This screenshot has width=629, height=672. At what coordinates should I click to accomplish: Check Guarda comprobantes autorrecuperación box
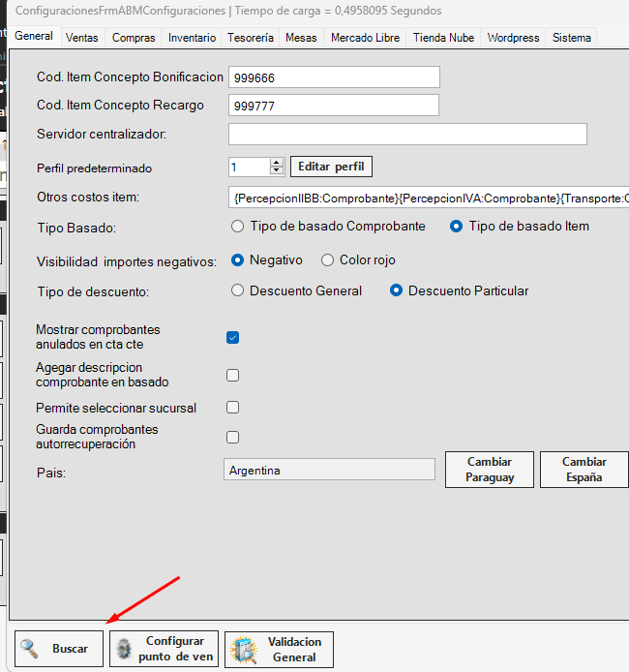click(232, 437)
